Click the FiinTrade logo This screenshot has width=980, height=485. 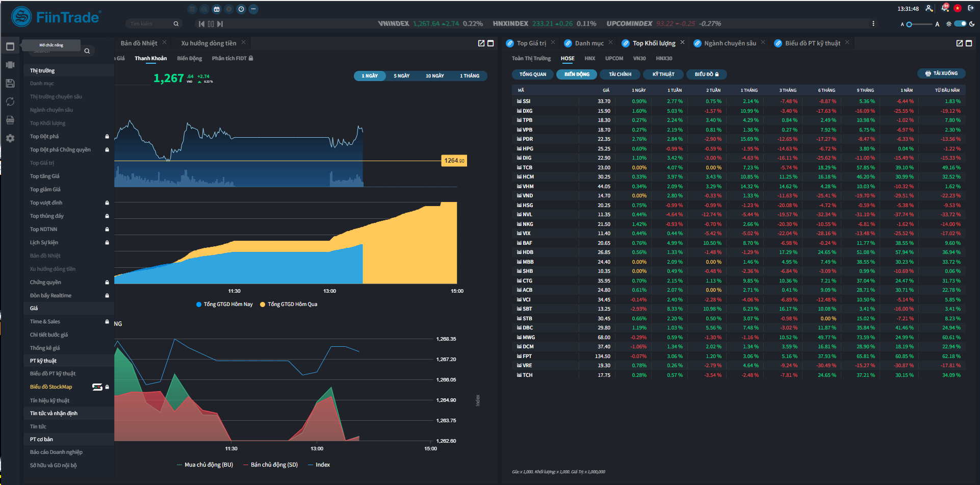point(56,17)
